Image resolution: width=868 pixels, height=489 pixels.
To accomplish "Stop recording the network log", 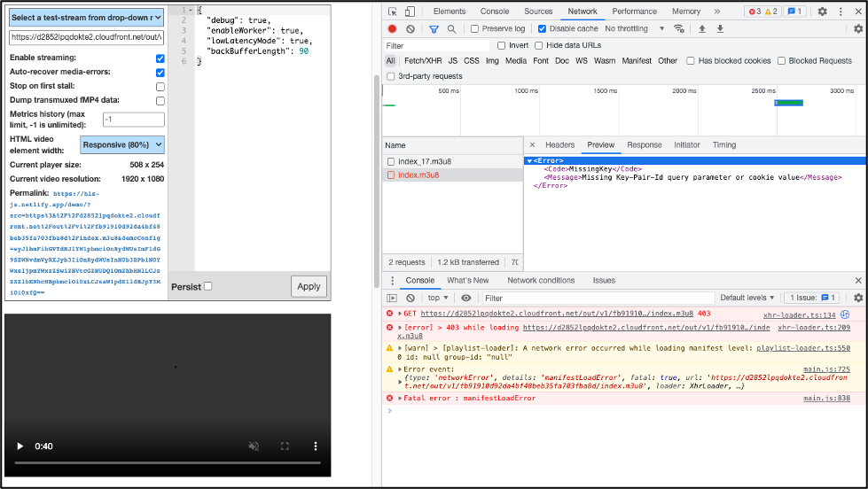I will pyautogui.click(x=393, y=29).
